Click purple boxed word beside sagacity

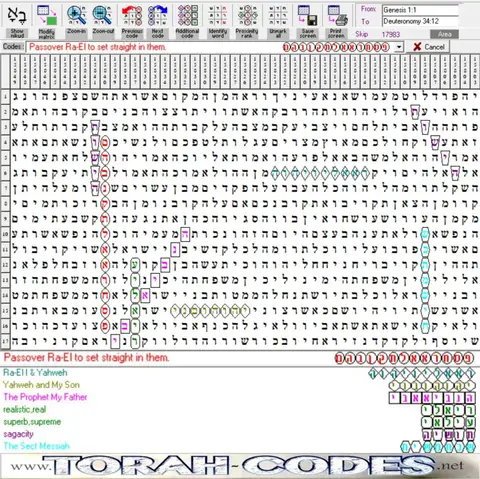tap(448, 435)
